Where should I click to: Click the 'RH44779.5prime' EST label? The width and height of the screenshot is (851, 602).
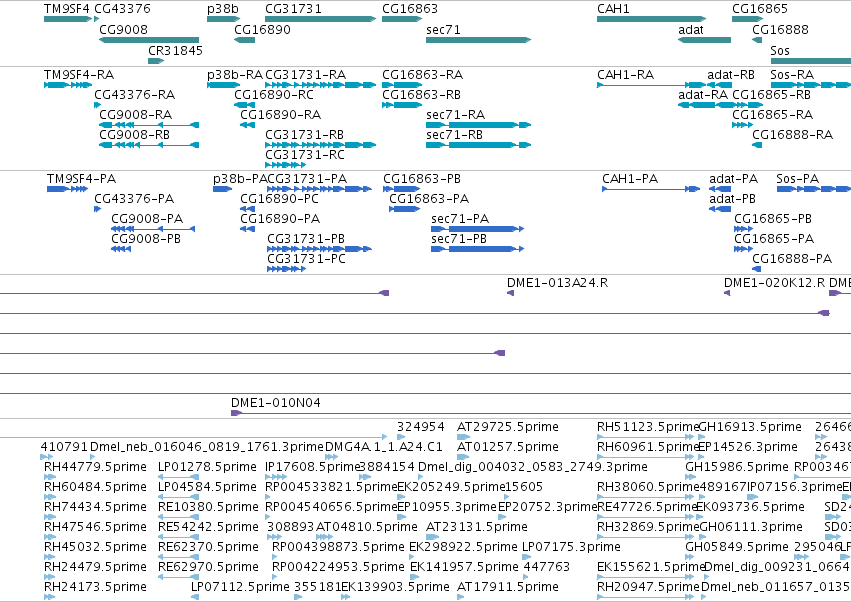click(96, 467)
